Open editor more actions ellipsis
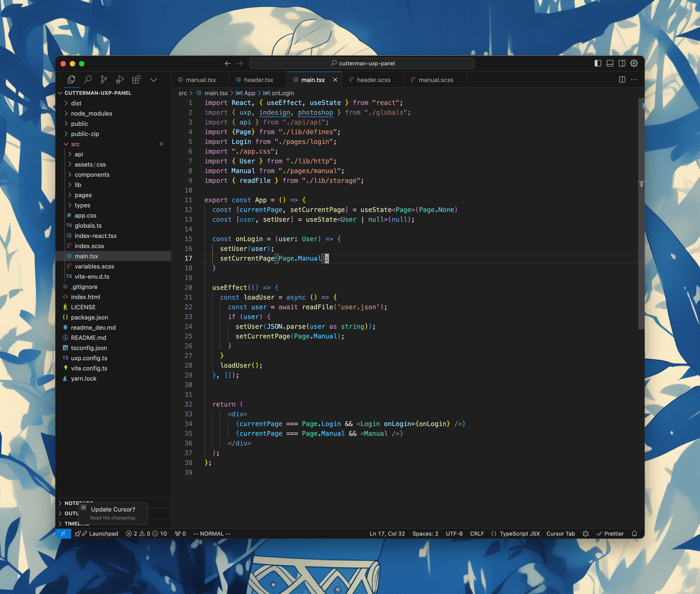Screen dimensions: 700x594 tap(634, 80)
